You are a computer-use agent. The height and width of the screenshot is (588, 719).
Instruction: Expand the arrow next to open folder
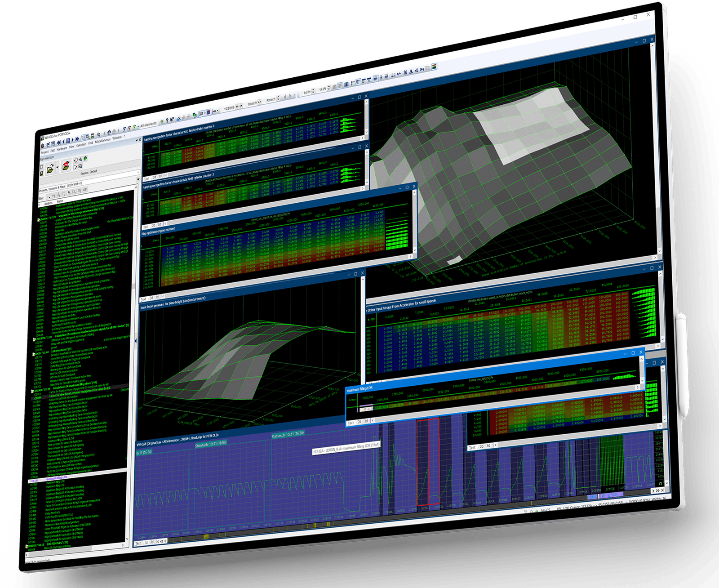coord(58,168)
